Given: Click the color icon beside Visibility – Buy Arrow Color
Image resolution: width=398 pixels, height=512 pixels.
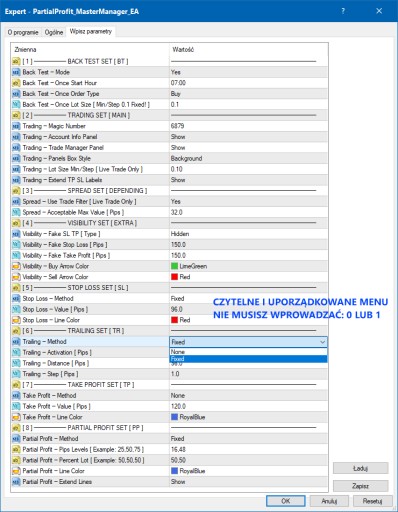Looking at the screenshot, I should click(x=16, y=266).
